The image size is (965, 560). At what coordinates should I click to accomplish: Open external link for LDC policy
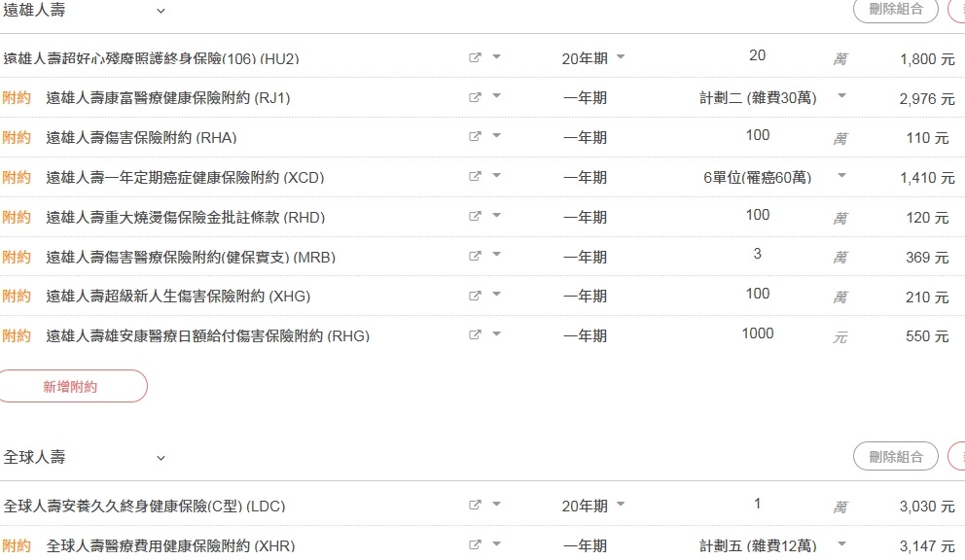click(x=475, y=506)
